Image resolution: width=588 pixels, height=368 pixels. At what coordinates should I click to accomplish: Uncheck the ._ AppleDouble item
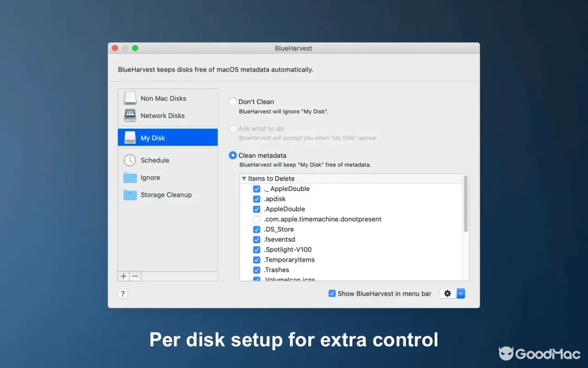pos(257,189)
